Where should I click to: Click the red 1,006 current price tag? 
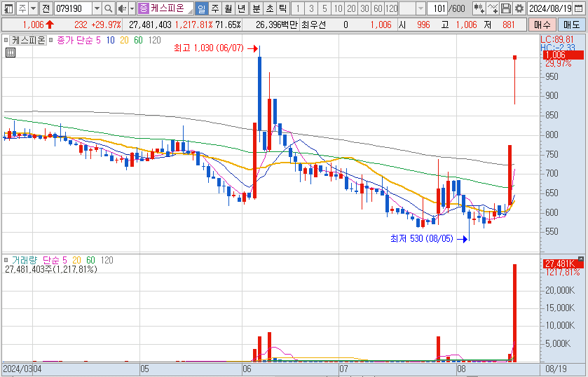[563, 55]
